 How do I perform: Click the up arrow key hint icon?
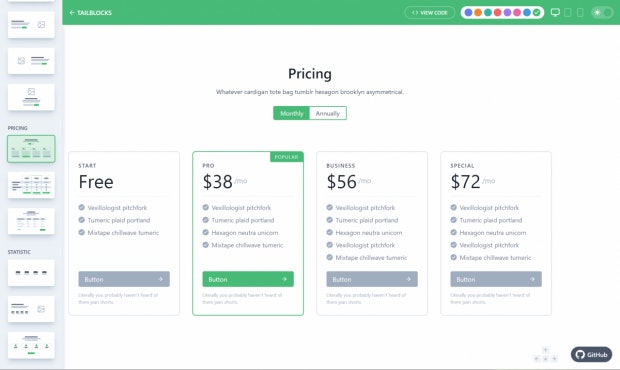(545, 350)
